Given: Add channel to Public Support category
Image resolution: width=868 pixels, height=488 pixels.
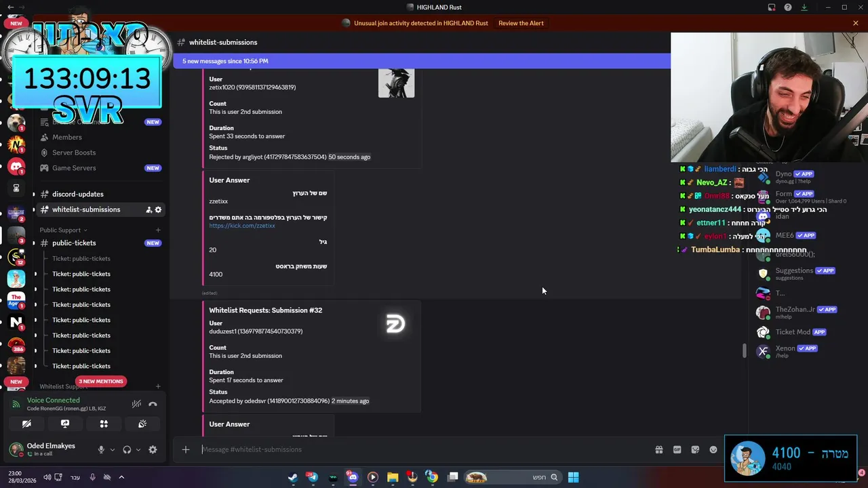Looking at the screenshot, I should pyautogui.click(x=158, y=230).
